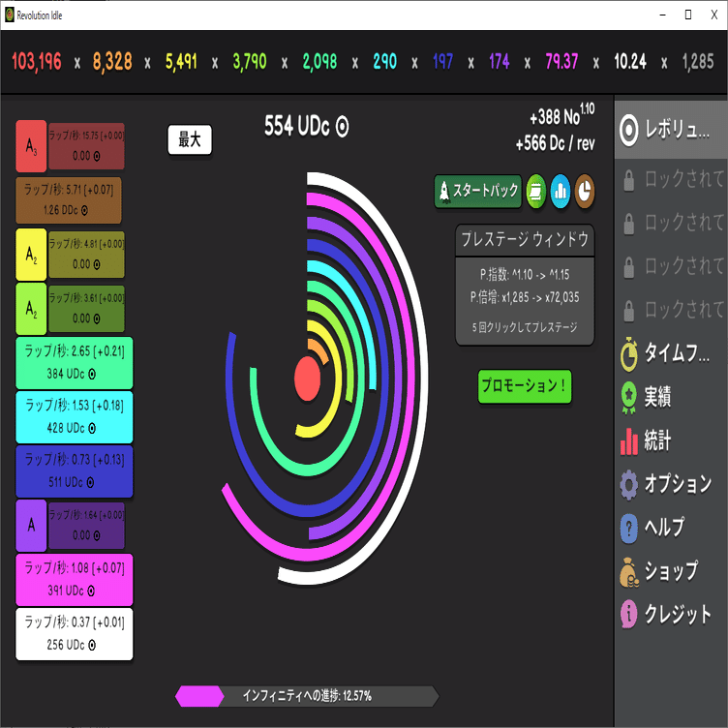This screenshot has width=728, height=728.
Task: Click the yellow A2 ascend square
Action: pos(31,255)
